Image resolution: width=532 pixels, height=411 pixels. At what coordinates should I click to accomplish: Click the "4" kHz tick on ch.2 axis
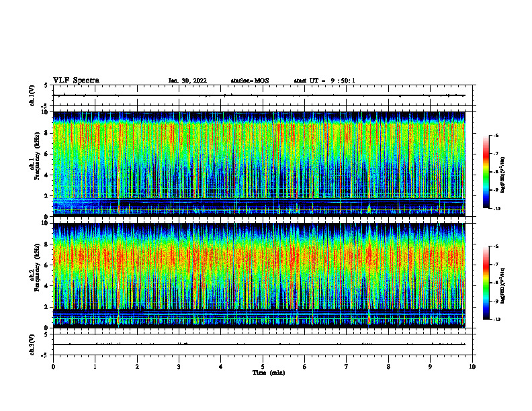tap(46, 286)
